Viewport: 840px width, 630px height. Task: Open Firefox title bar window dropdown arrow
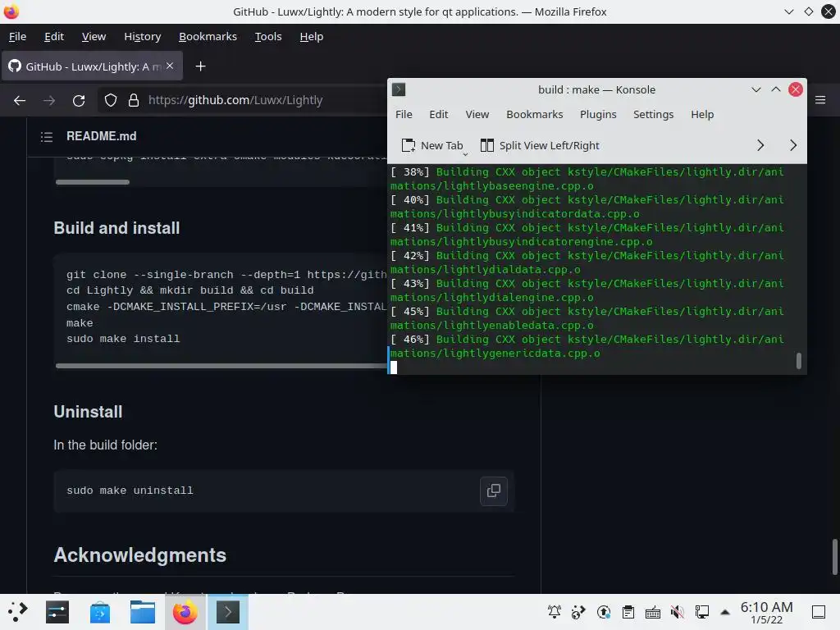coord(788,11)
